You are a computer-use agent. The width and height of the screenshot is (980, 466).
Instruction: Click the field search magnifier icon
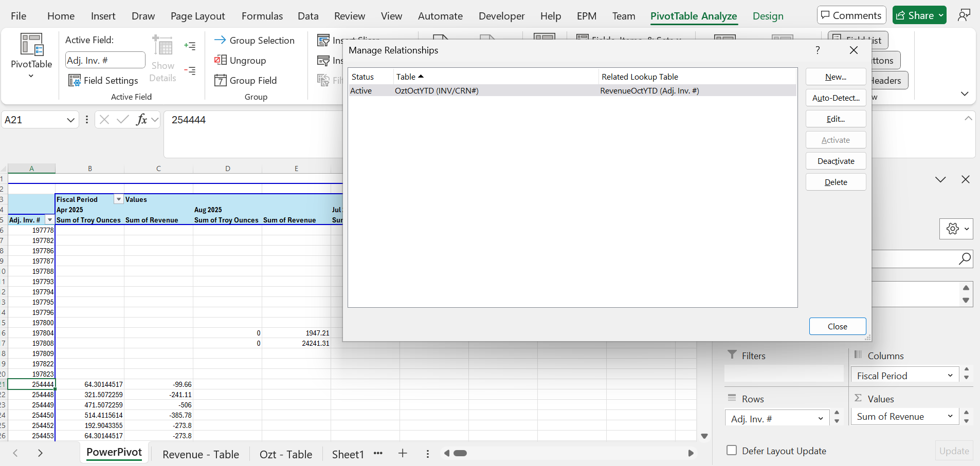click(965, 258)
